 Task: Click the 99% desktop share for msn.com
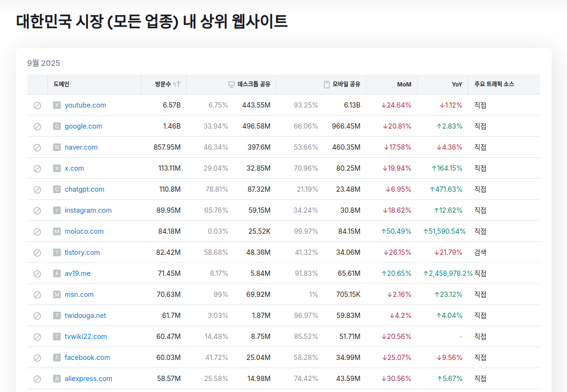221,294
